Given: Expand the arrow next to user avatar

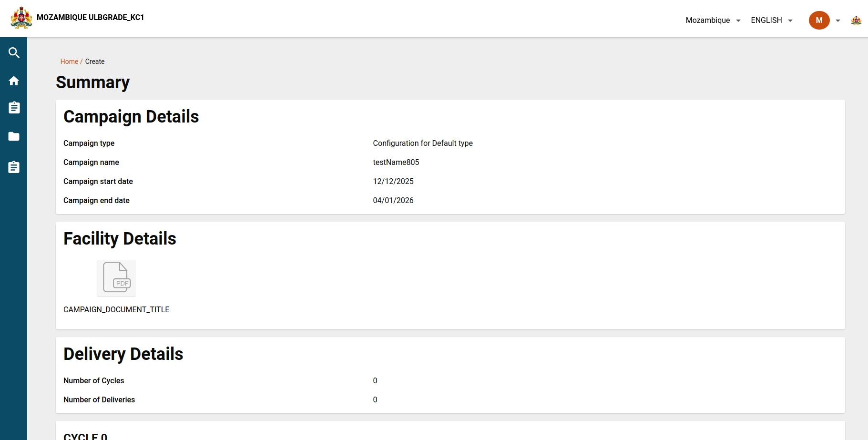Looking at the screenshot, I should (x=838, y=20).
